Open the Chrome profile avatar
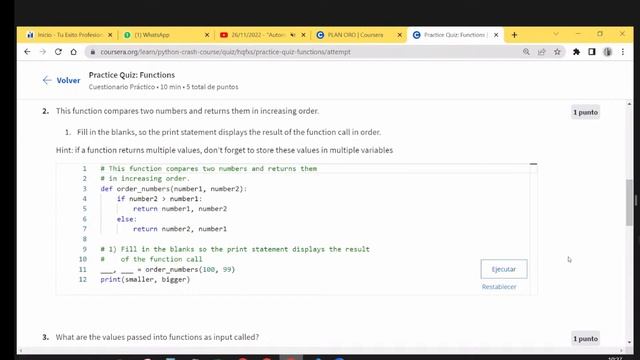 tap(608, 52)
